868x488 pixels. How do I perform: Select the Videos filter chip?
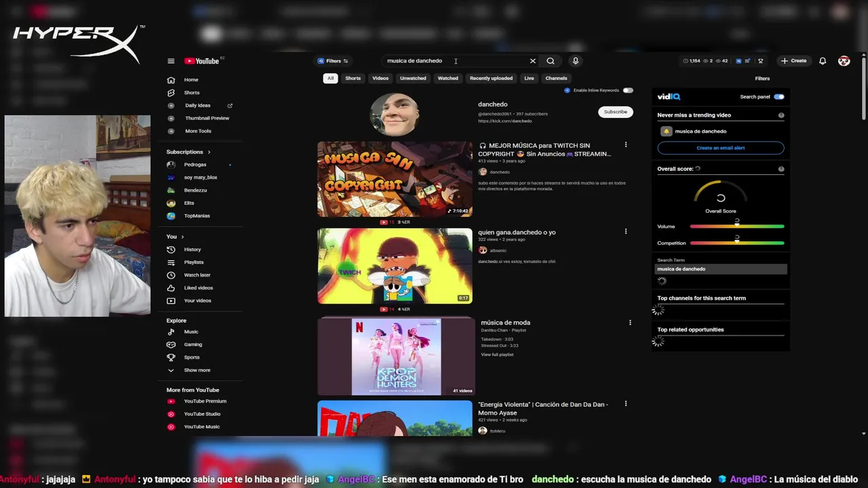pos(380,79)
